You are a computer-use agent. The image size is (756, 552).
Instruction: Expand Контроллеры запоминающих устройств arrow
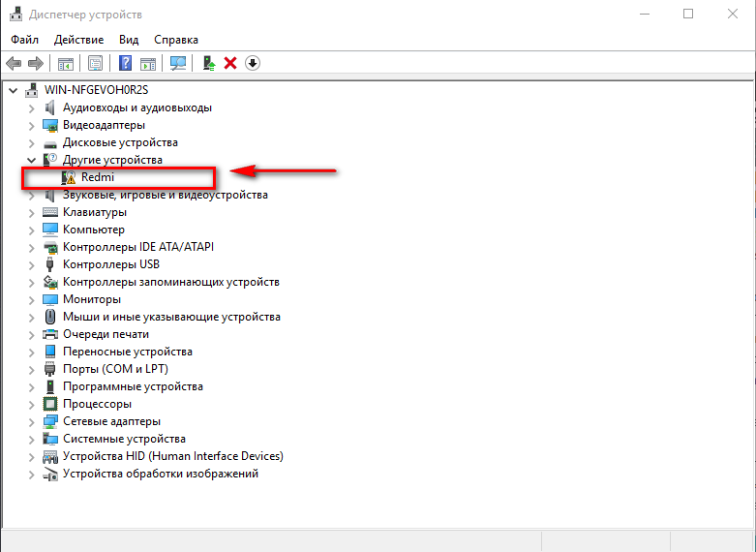(x=31, y=282)
